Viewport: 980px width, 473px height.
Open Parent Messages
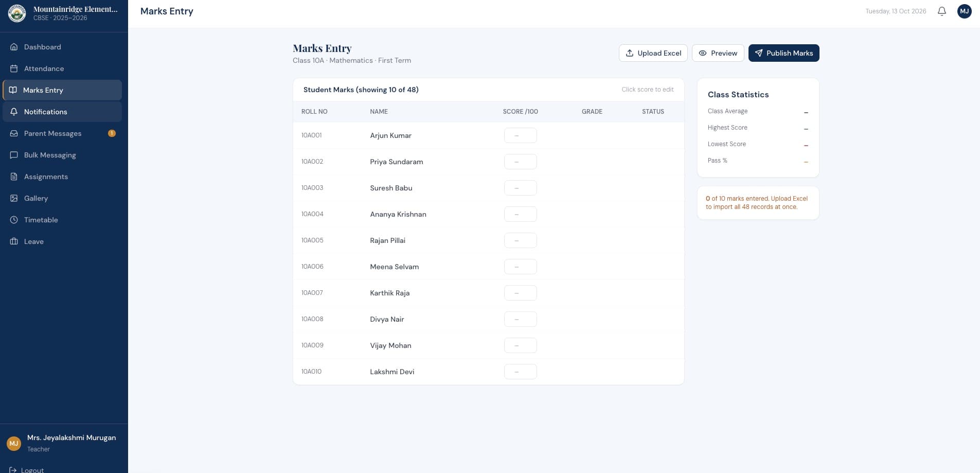62,133
